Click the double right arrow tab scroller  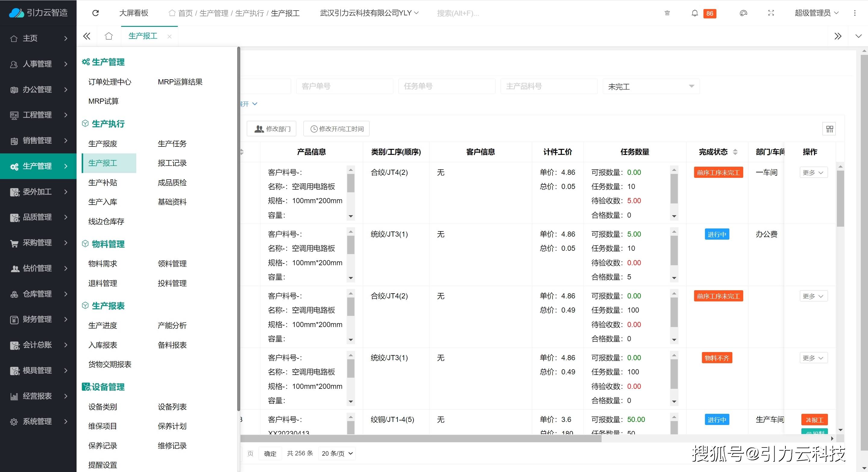tap(838, 36)
